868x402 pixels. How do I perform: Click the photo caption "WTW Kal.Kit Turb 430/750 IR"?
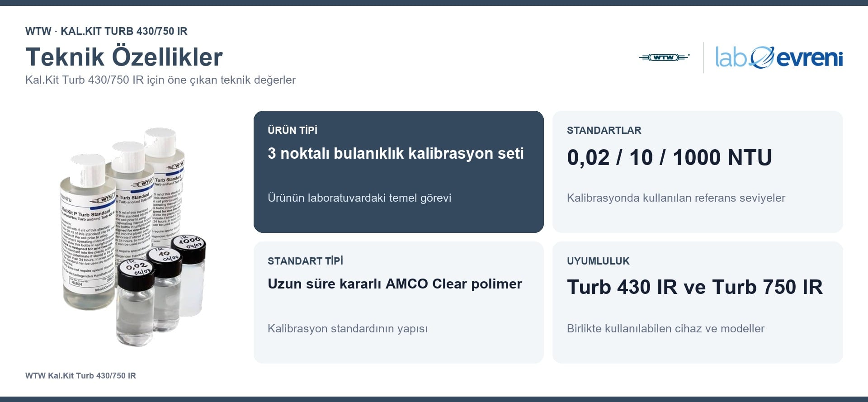80,375
